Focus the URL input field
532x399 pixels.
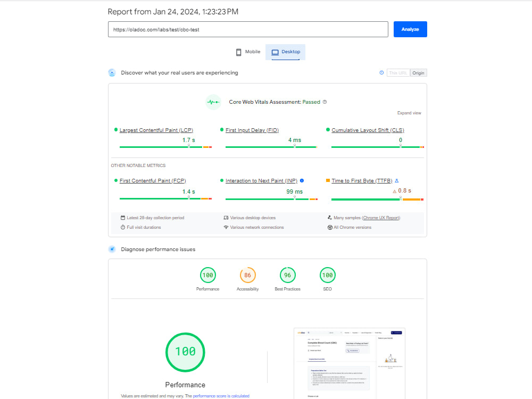[x=248, y=29]
